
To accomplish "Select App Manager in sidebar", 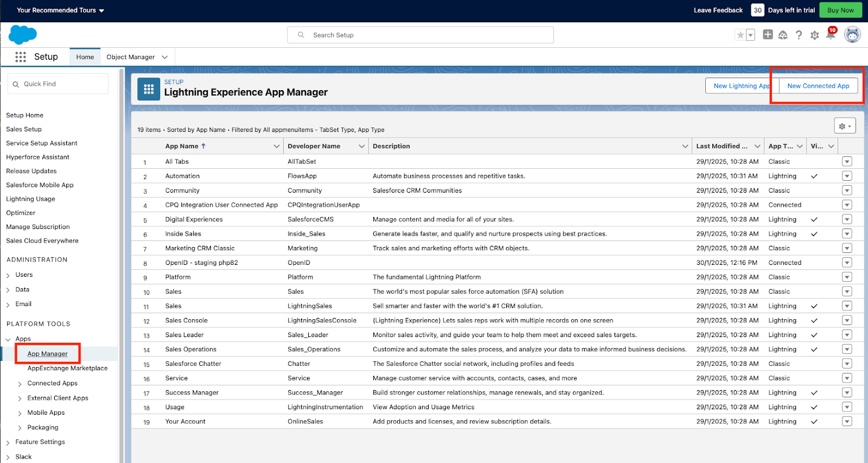I will pyautogui.click(x=48, y=354).
